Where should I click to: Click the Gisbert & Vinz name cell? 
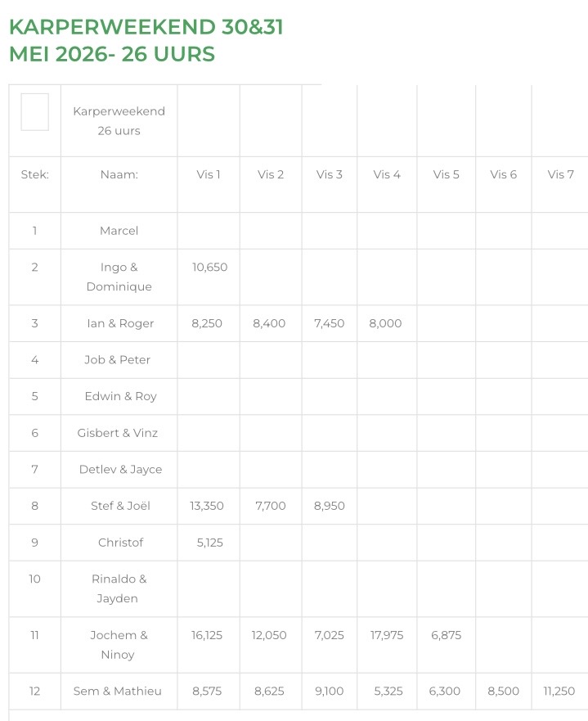[119, 433]
